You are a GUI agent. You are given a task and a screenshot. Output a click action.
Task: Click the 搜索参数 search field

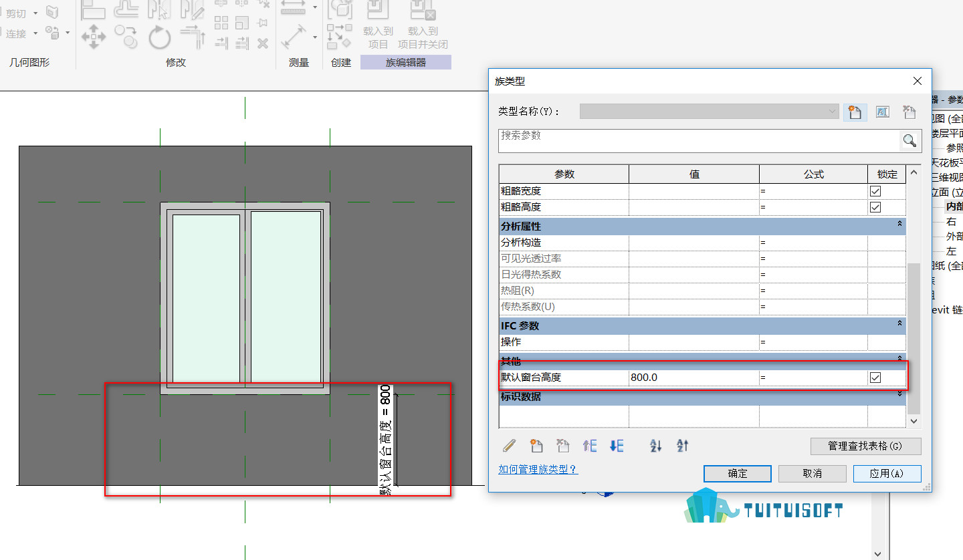pos(699,140)
